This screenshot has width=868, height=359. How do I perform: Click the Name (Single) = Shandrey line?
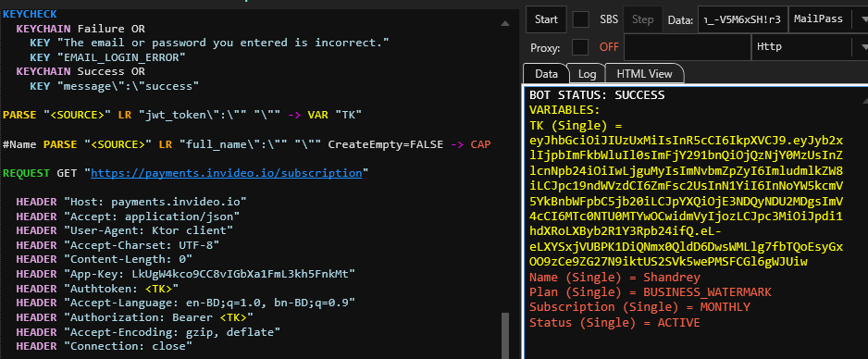pos(614,278)
